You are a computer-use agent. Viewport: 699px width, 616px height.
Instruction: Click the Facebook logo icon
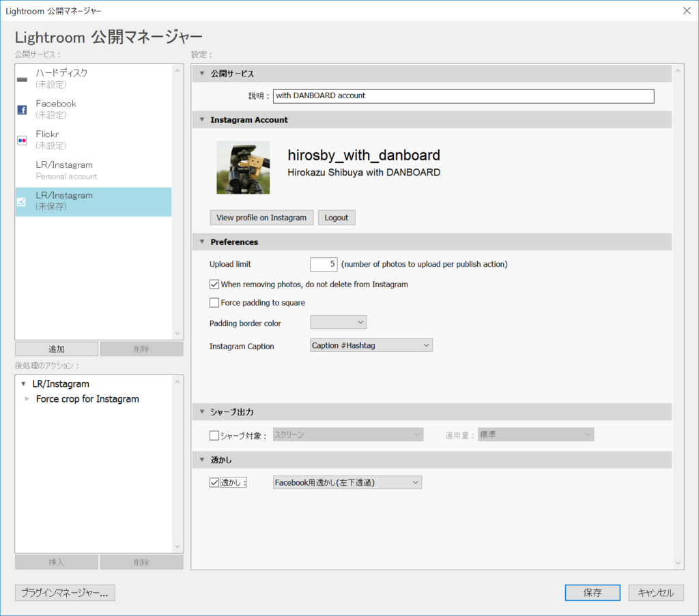(22, 110)
